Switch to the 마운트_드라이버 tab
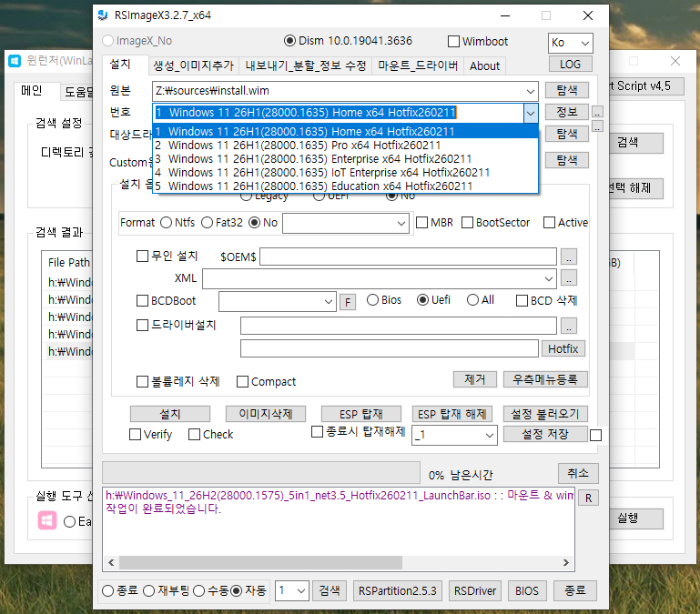The height and width of the screenshot is (614, 700). coord(418,66)
